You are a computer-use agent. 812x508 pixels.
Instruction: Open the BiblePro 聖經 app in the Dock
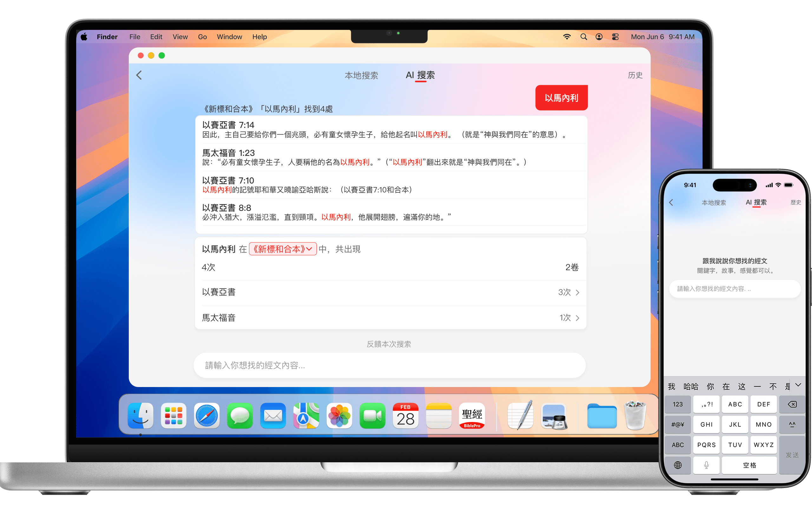[x=472, y=416]
